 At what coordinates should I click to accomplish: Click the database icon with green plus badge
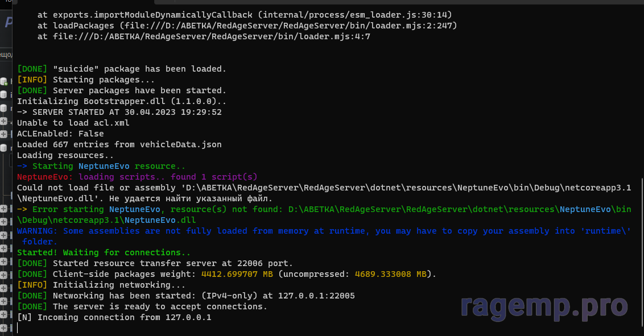tap(3, 81)
